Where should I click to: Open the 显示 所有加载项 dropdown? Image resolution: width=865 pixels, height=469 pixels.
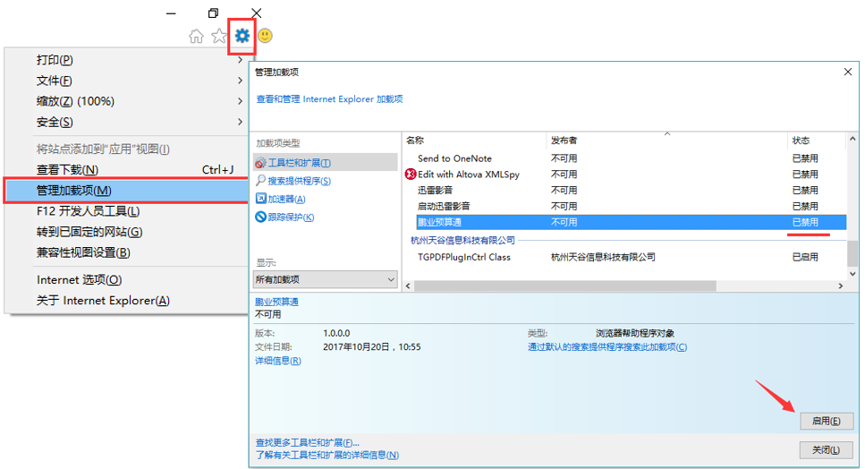(x=326, y=280)
